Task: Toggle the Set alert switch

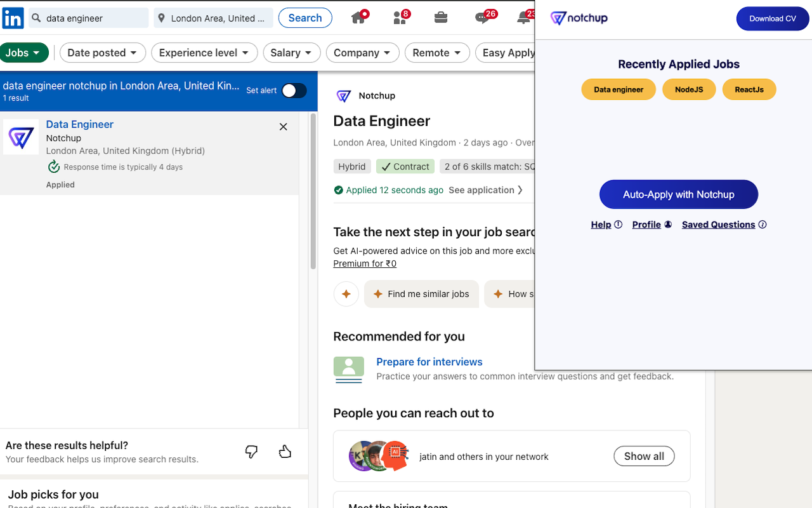Action: pos(294,91)
